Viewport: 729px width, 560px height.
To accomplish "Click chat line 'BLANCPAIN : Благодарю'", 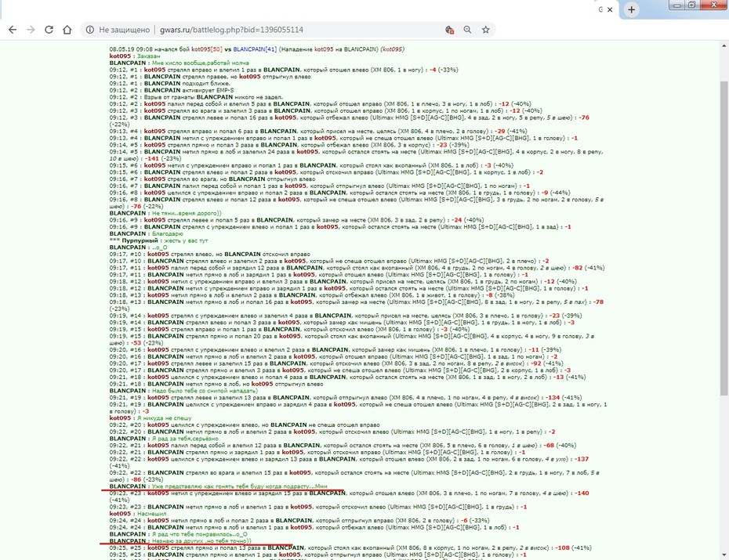I will click(147, 233).
